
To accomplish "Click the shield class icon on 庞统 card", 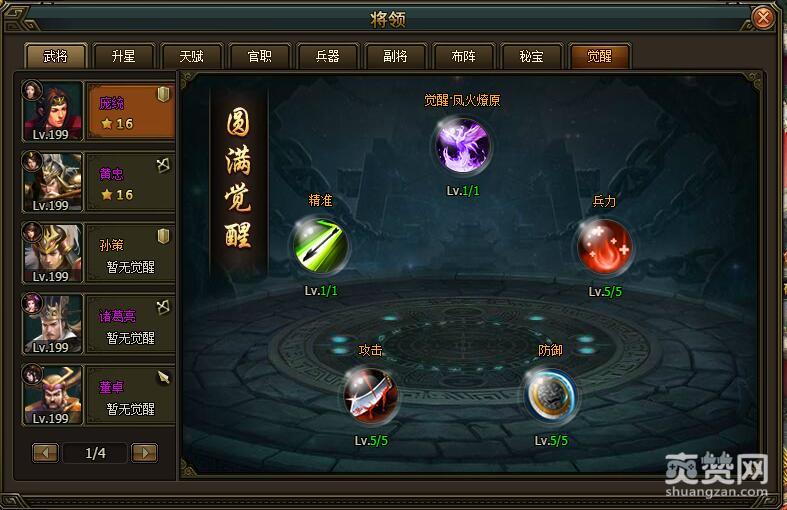I will click(x=163, y=94).
